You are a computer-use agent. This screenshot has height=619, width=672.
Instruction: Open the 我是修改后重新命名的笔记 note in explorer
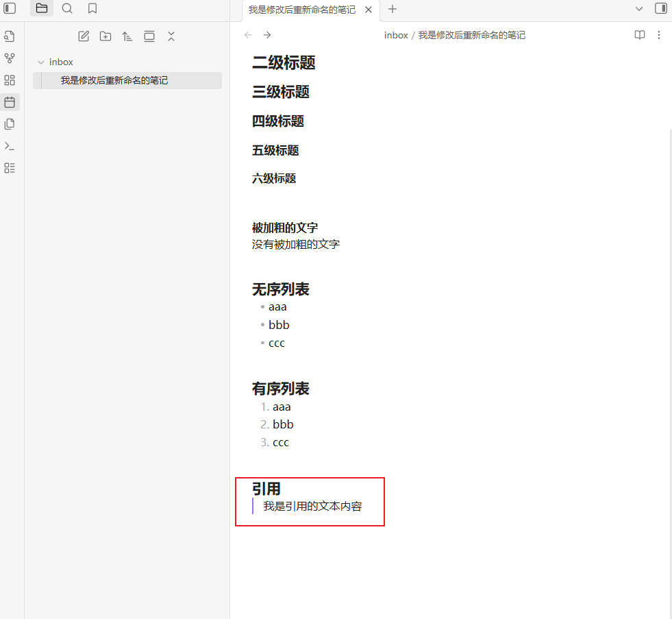[114, 80]
